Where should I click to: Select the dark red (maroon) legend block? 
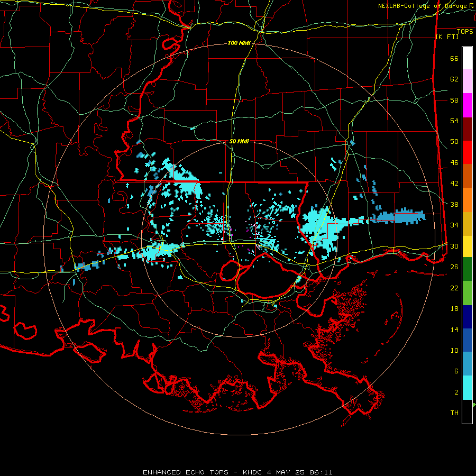pyautogui.click(x=467, y=129)
